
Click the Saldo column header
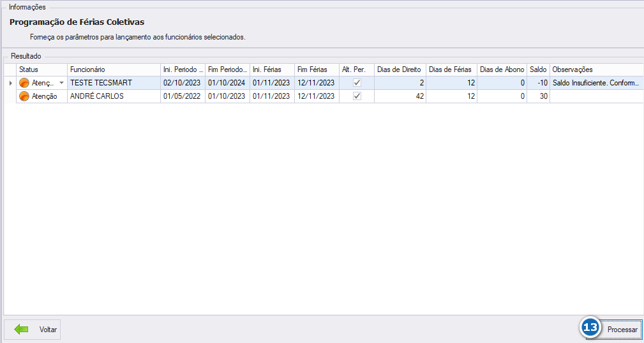(538, 69)
